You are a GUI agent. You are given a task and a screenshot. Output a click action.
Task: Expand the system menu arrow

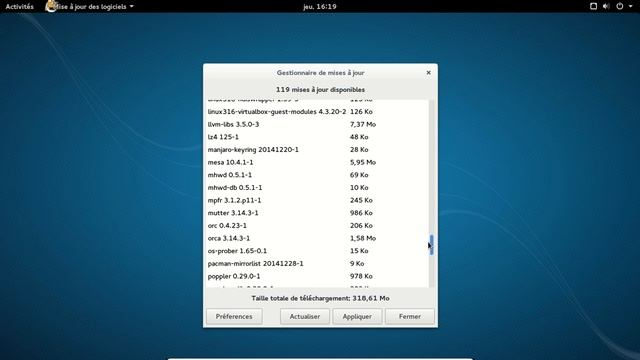[x=631, y=7]
